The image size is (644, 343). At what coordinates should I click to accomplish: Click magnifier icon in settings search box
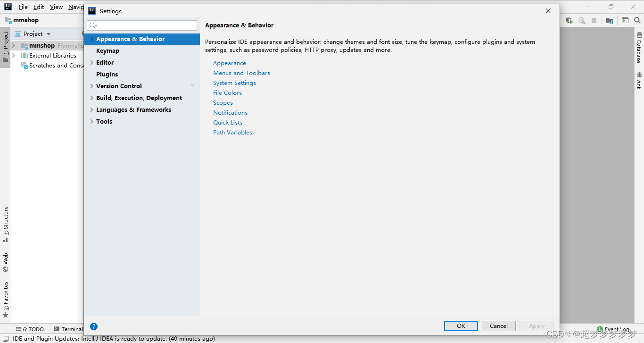tap(93, 25)
